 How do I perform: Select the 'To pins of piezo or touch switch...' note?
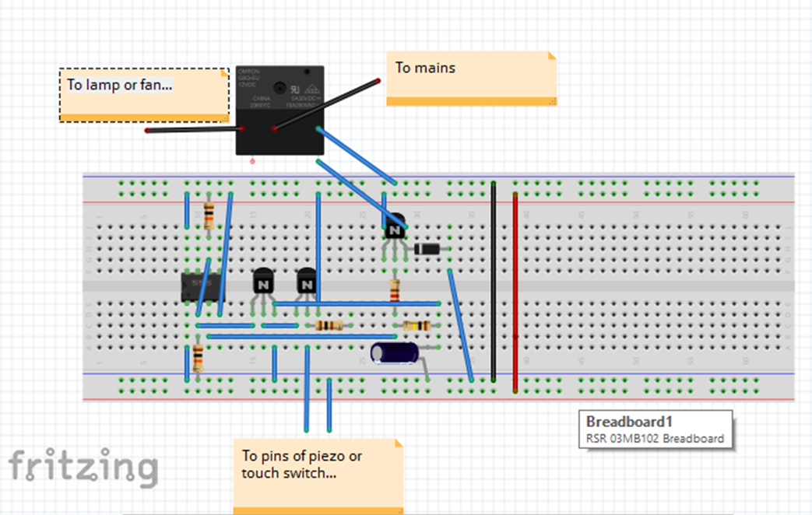coord(318,476)
